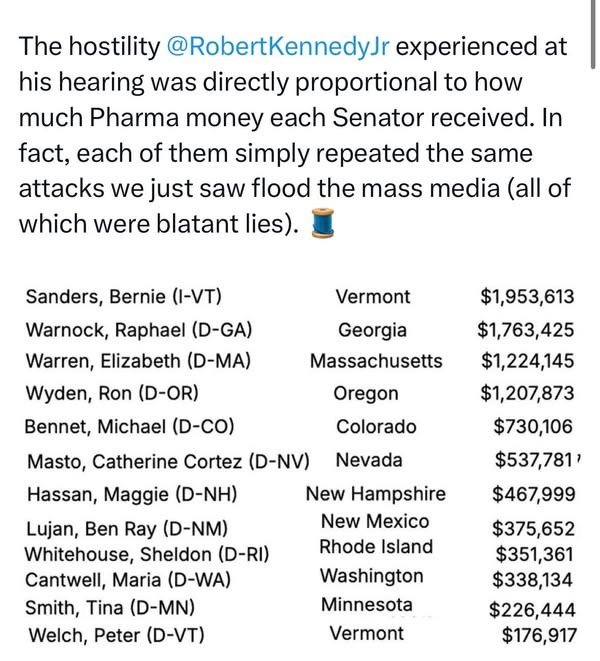This screenshot has width=600, height=661.
Task: Click the $537,781 amount
Action: [534, 460]
